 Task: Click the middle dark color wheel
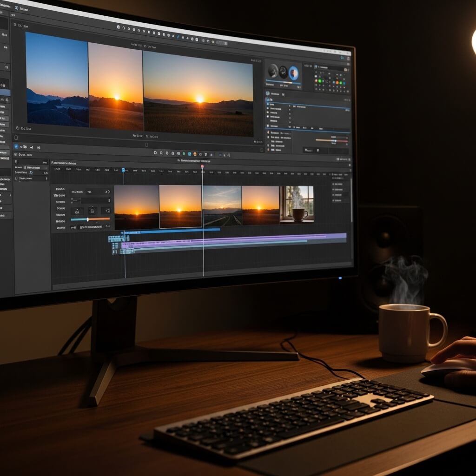tap(283, 72)
